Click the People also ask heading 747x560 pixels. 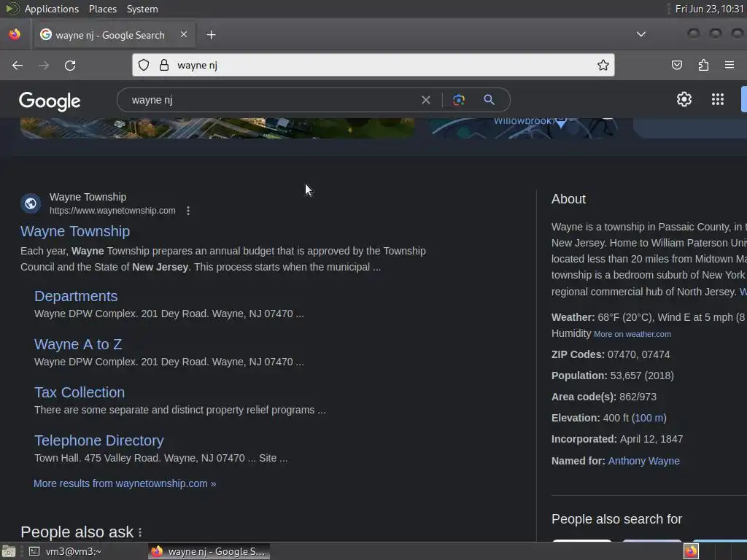[77, 532]
